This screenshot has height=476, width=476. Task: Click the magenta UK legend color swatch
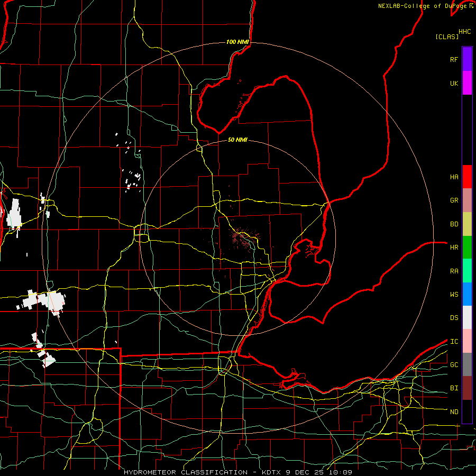[467, 83]
